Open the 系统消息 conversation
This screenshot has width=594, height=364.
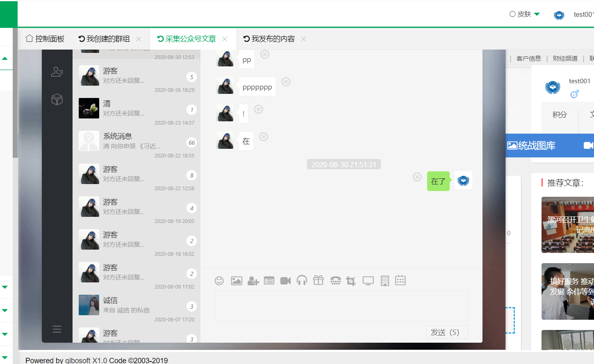137,141
